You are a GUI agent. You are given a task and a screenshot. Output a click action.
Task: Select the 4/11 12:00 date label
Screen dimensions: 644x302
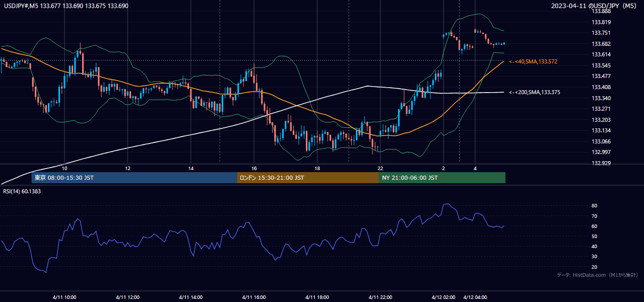[127, 297]
